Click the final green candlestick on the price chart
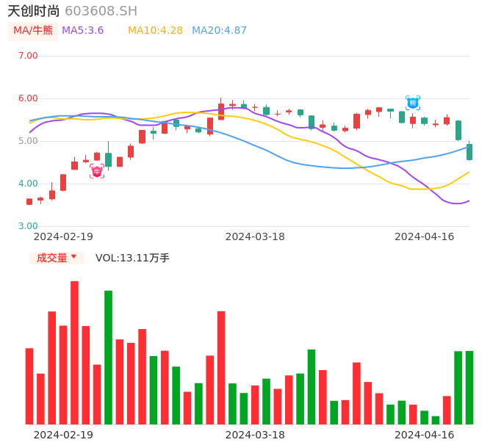 point(469,152)
